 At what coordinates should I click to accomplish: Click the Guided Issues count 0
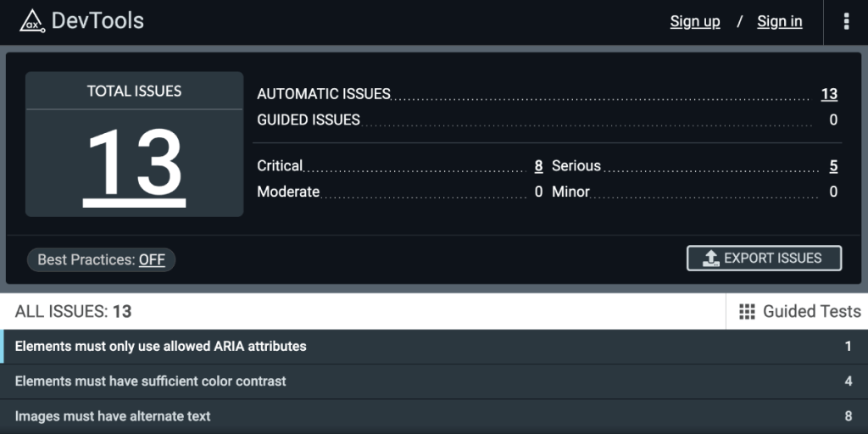(x=833, y=120)
